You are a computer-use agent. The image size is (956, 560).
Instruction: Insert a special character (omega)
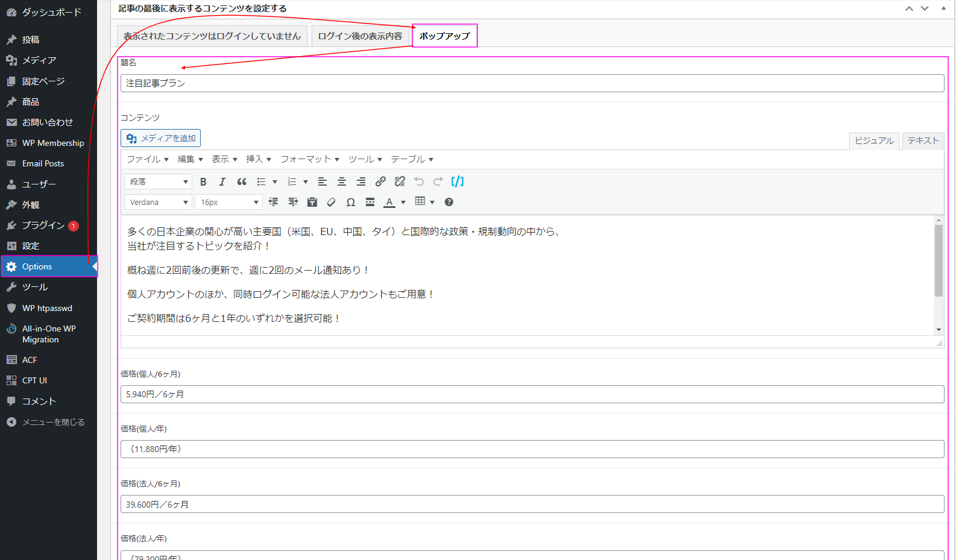pos(351,202)
